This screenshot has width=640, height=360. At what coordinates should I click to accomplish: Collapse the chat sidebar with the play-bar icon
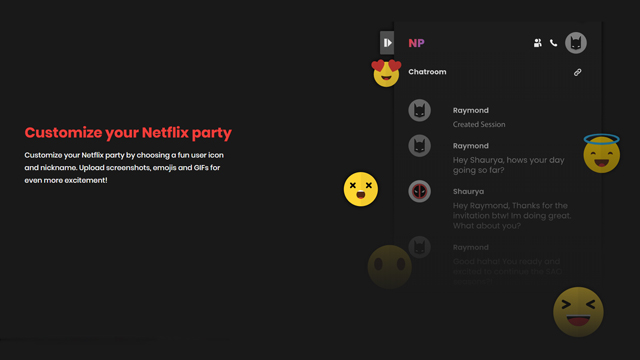click(x=387, y=42)
